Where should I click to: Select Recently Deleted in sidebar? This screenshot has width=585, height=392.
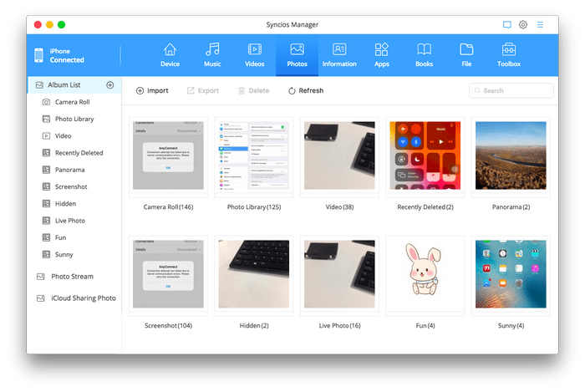[x=78, y=153]
